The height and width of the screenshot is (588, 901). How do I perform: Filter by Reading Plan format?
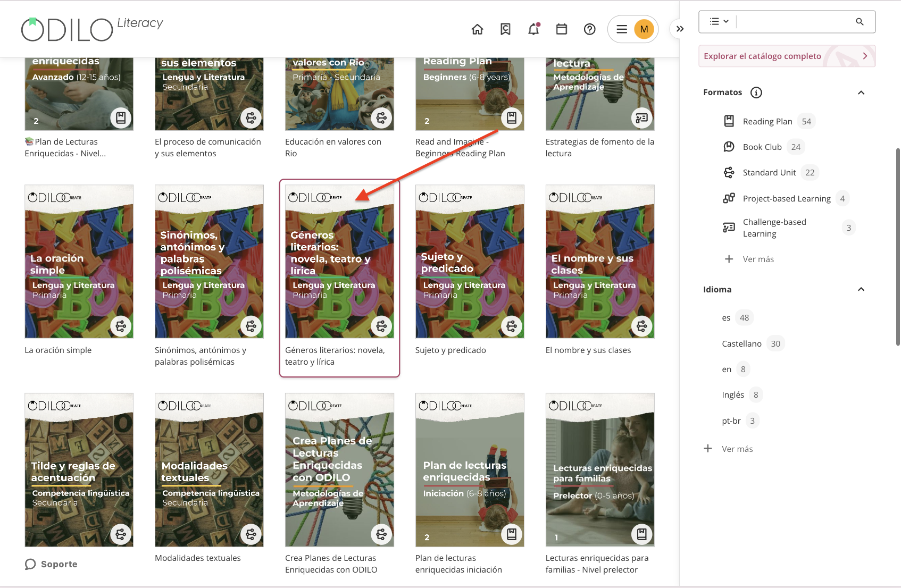(769, 121)
